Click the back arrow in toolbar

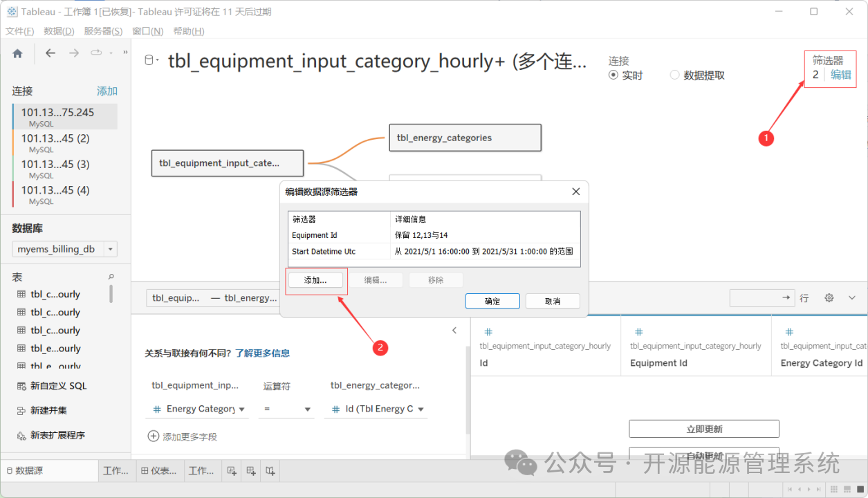pyautogui.click(x=50, y=53)
